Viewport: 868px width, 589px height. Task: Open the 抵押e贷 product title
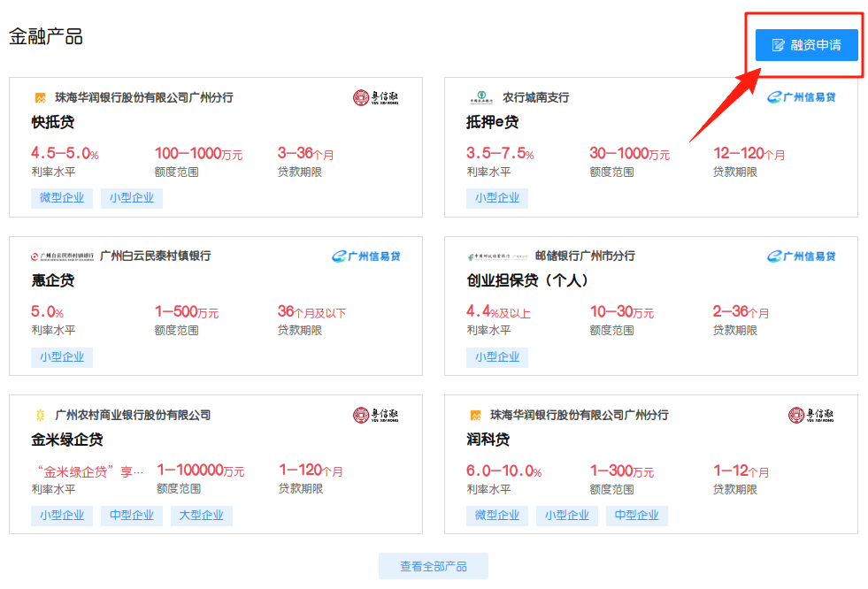492,122
